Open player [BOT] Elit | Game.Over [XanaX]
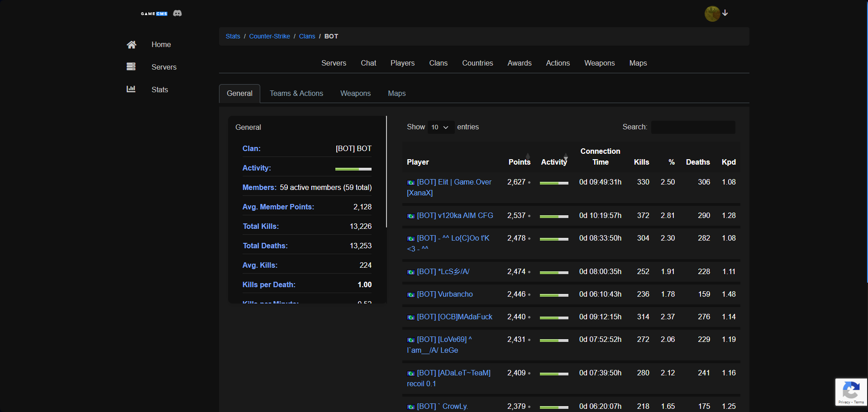 [449, 187]
